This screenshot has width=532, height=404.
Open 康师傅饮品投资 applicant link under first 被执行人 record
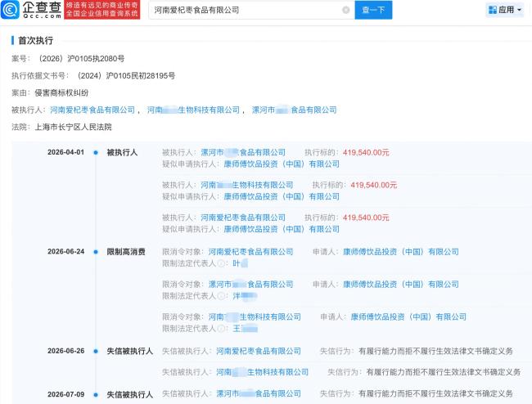click(x=282, y=164)
